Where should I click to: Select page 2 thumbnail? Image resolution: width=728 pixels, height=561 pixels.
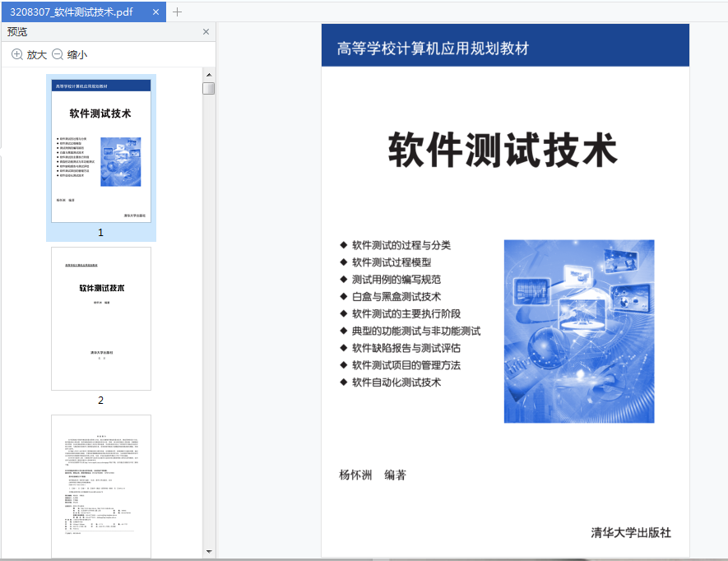pyautogui.click(x=101, y=318)
